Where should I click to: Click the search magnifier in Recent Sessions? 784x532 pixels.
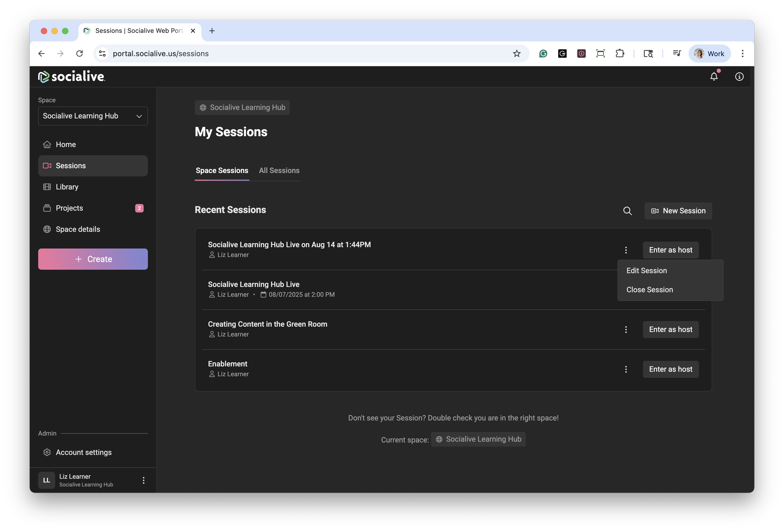pyautogui.click(x=627, y=211)
